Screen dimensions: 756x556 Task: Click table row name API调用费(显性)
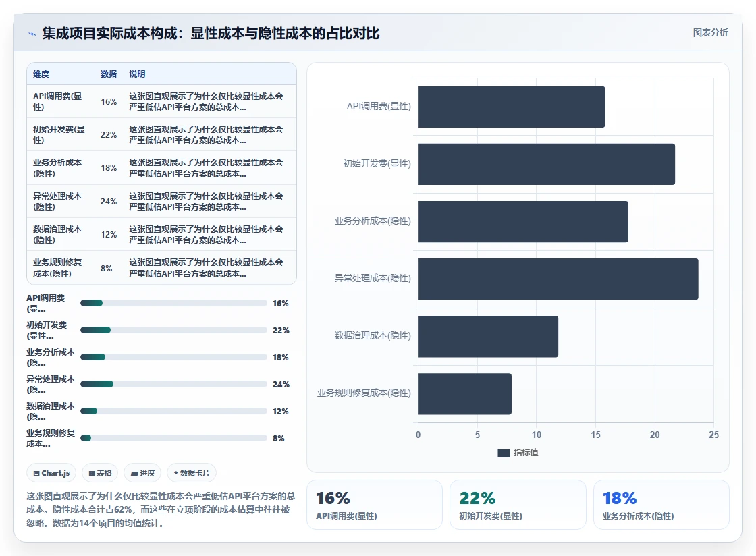point(57,102)
